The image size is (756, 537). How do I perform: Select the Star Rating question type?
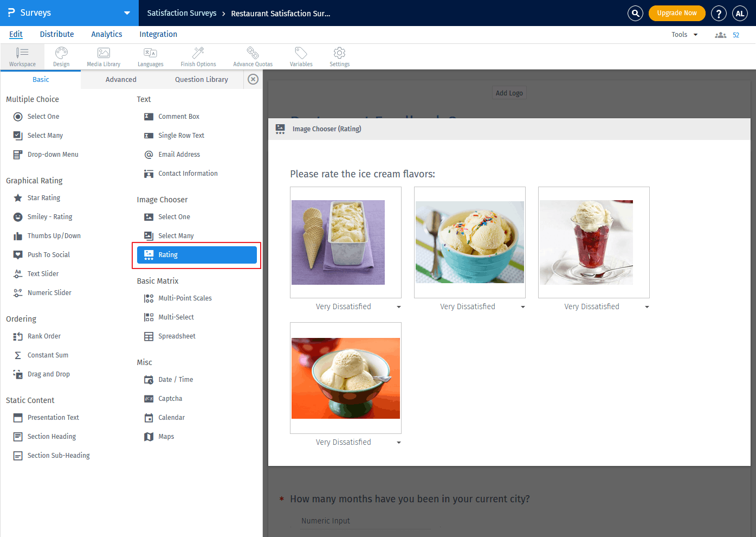(x=44, y=197)
